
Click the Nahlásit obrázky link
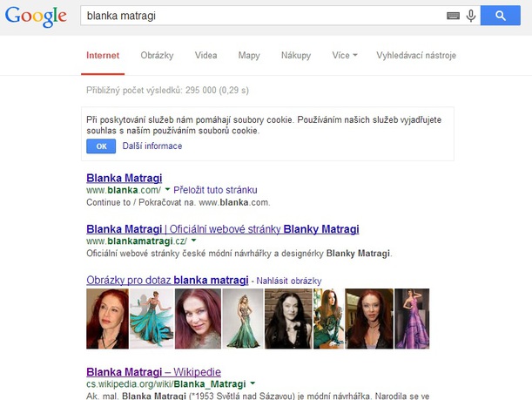[289, 281]
